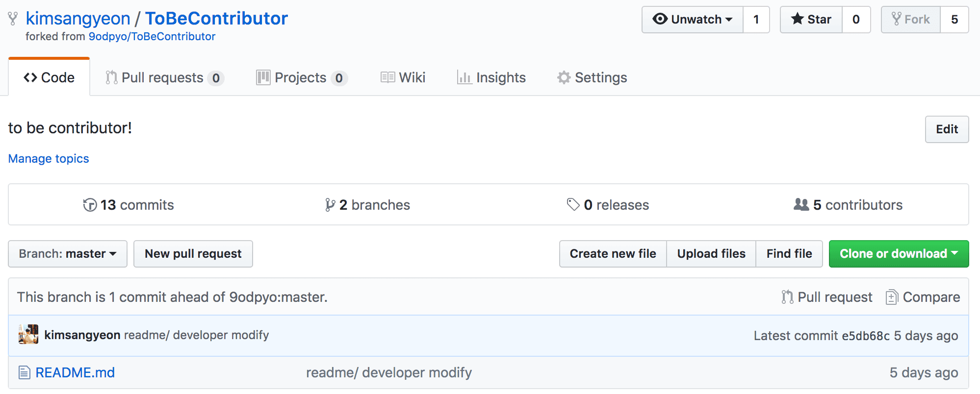
Task: Open latest commit hash e5db68c
Action: pos(866,336)
